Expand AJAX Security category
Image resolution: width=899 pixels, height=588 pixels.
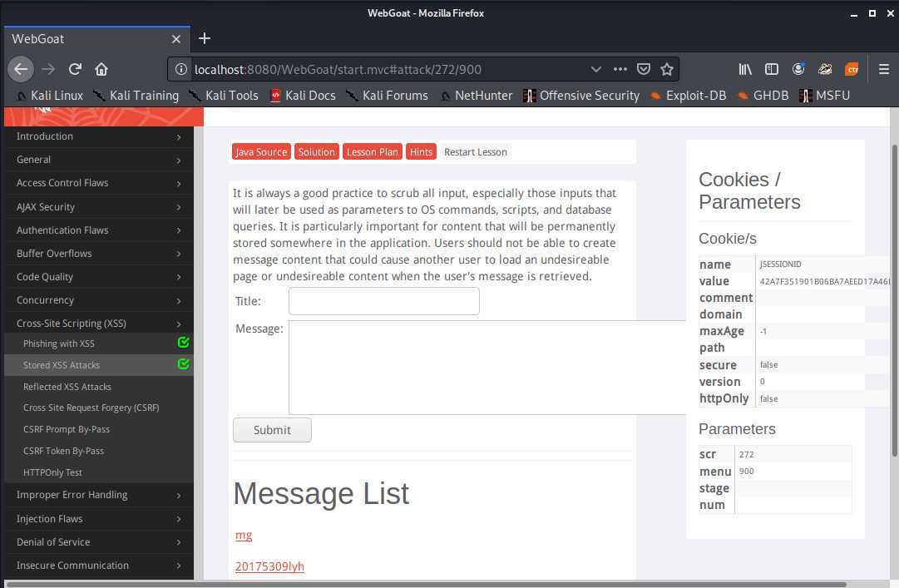pos(99,207)
